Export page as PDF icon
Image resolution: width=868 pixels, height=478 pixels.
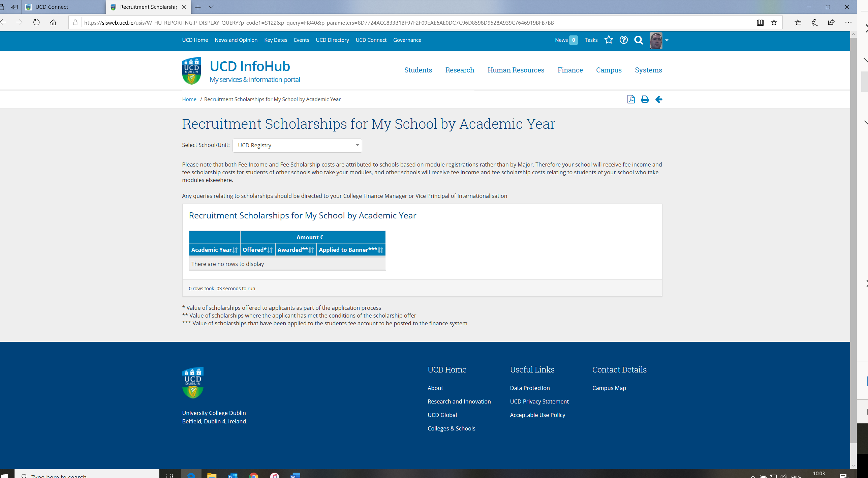[631, 99]
